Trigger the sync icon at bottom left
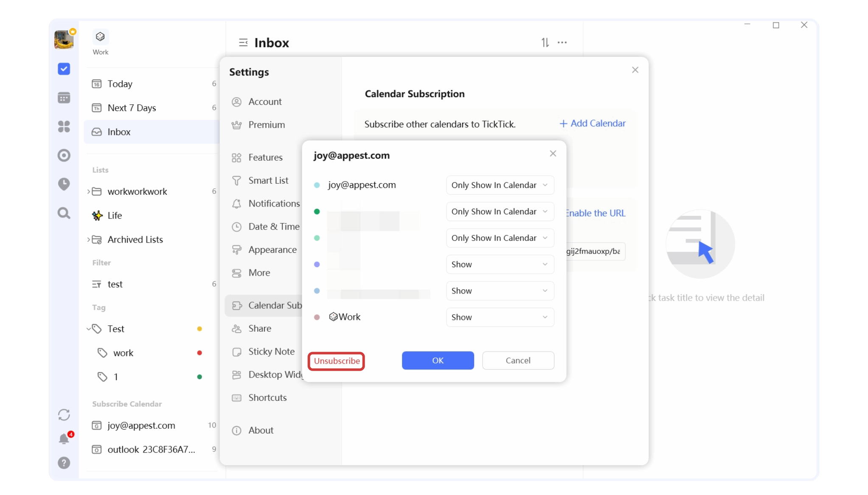 coord(64,415)
